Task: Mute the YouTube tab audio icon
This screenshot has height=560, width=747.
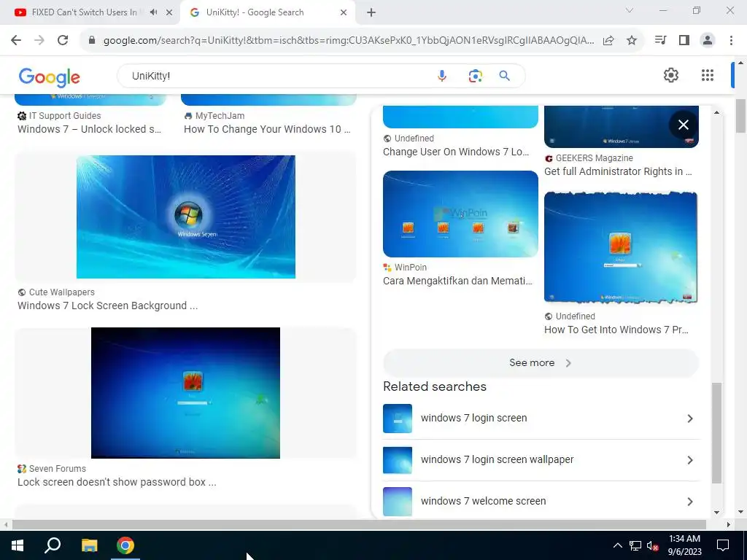Action: pos(153,12)
